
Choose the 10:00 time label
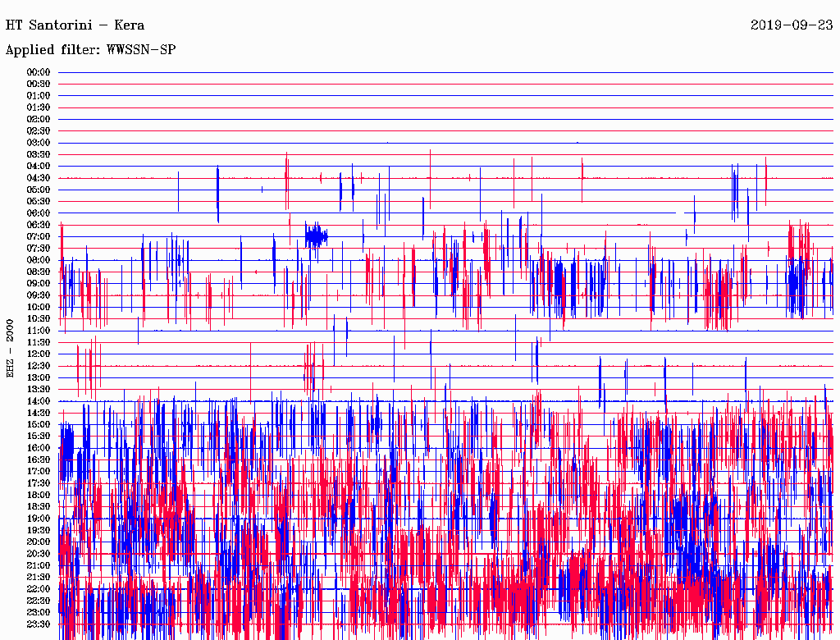(x=39, y=307)
